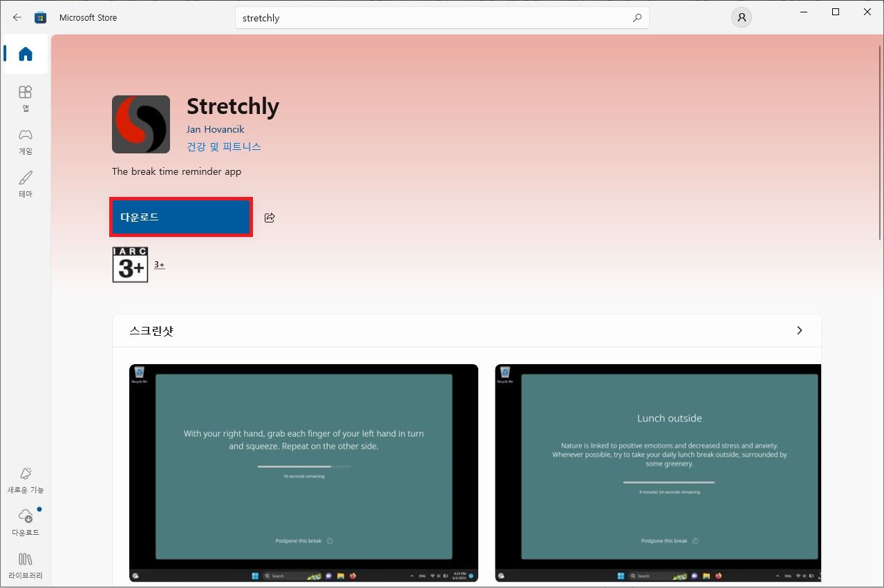Viewport: 884px width, 588px height.
Task: Click the 3+ age rating link
Action: 160,265
